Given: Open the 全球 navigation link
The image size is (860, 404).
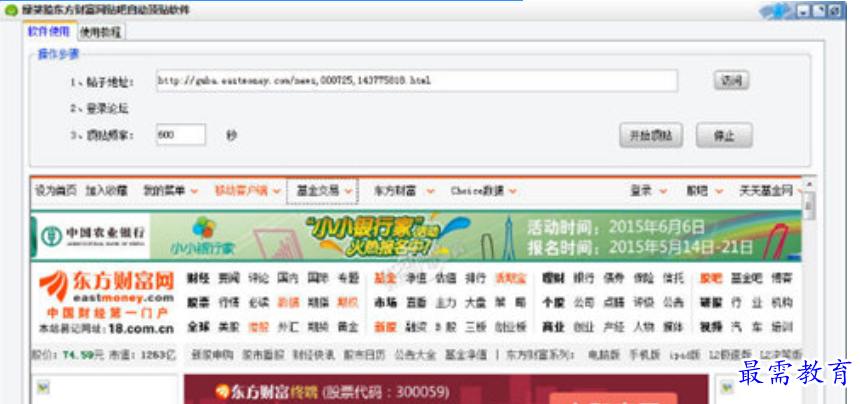Looking at the screenshot, I should click(198, 327).
